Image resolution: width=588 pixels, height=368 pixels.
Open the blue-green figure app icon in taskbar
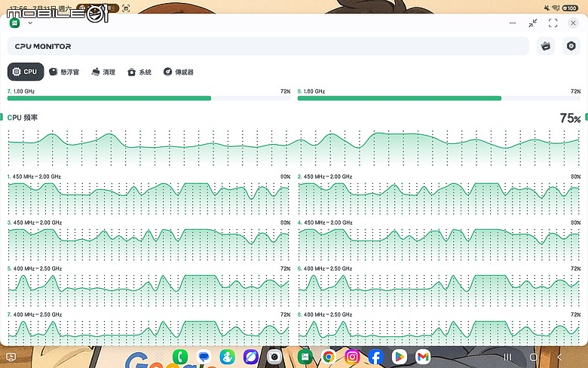click(x=227, y=357)
